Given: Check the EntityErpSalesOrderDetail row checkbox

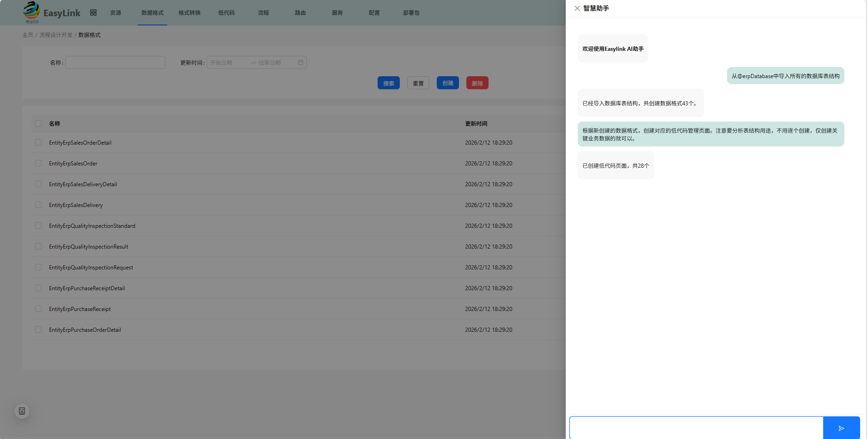Looking at the screenshot, I should tap(38, 142).
